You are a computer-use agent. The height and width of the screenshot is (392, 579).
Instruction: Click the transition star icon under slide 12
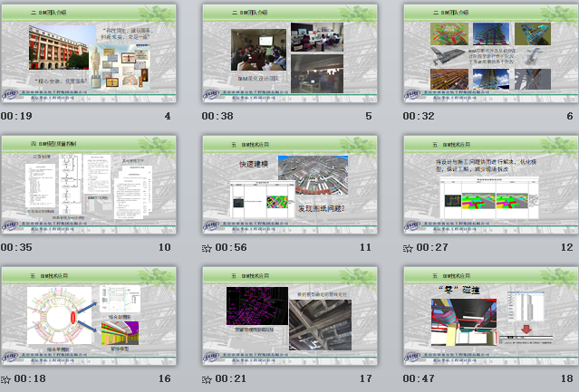tap(409, 247)
